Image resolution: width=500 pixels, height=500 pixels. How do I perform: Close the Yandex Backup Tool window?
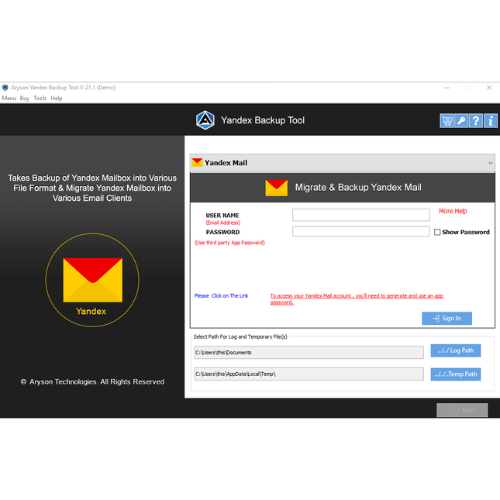(489, 88)
